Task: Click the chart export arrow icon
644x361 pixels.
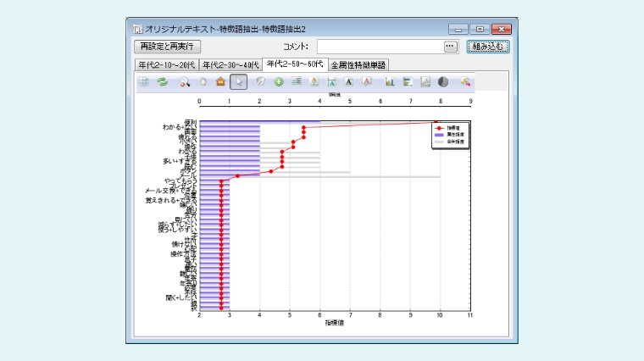Action: point(465,81)
